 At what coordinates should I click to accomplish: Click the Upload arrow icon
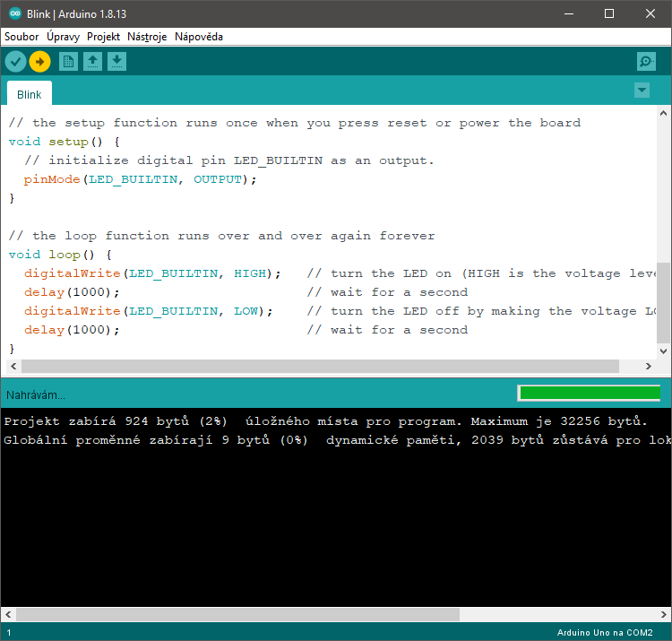[x=39, y=61]
